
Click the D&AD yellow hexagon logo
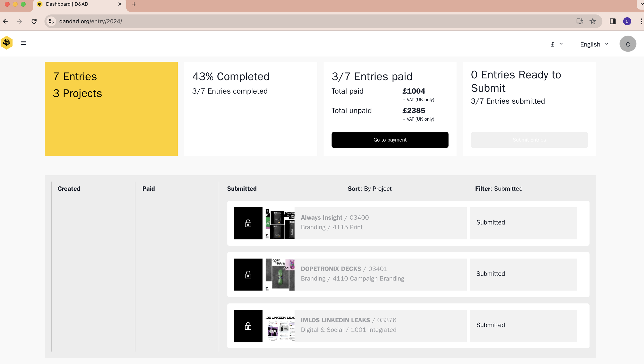click(x=7, y=43)
